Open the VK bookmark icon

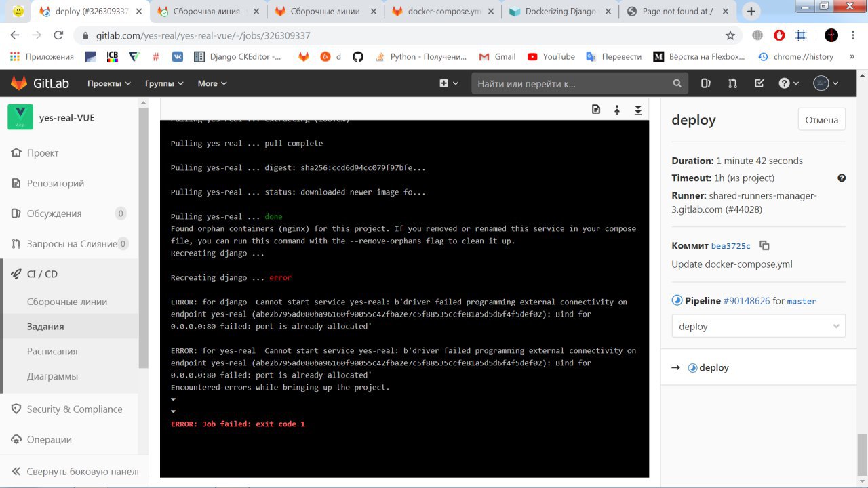click(x=178, y=57)
